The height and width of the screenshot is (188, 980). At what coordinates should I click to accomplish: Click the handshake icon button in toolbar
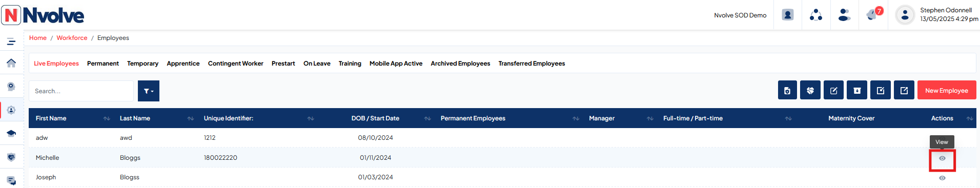click(x=810, y=91)
